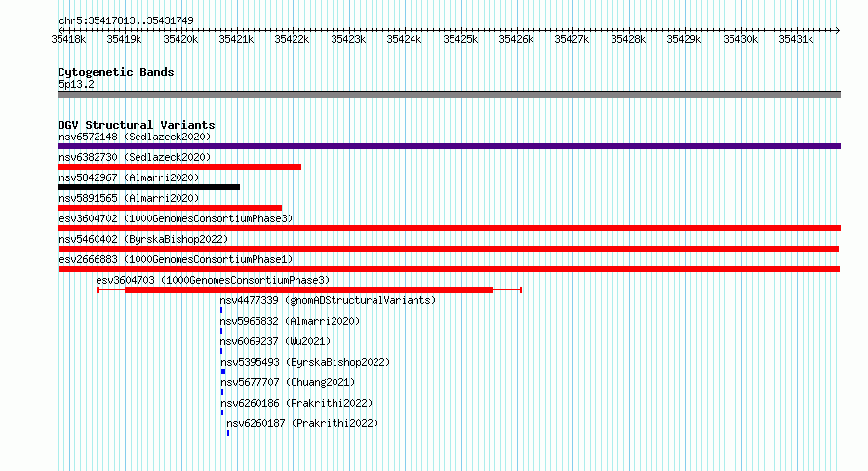868x471 pixels.
Task: Click the red esv3604702 variant bar
Action: pyautogui.click(x=449, y=228)
